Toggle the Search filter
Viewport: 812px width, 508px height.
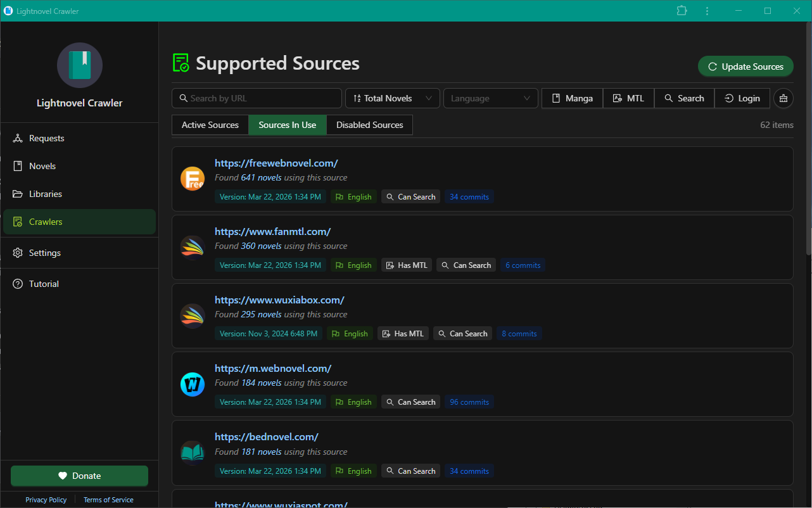click(684, 98)
